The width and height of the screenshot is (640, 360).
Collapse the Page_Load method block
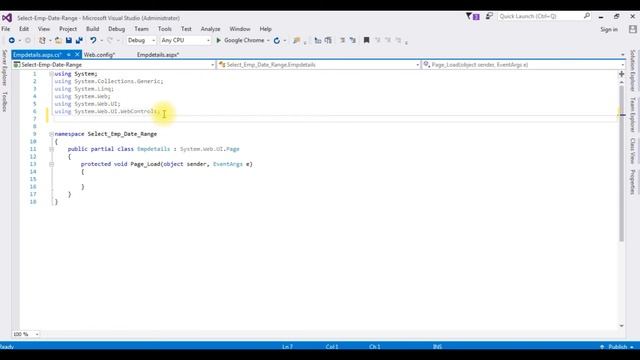(51, 164)
